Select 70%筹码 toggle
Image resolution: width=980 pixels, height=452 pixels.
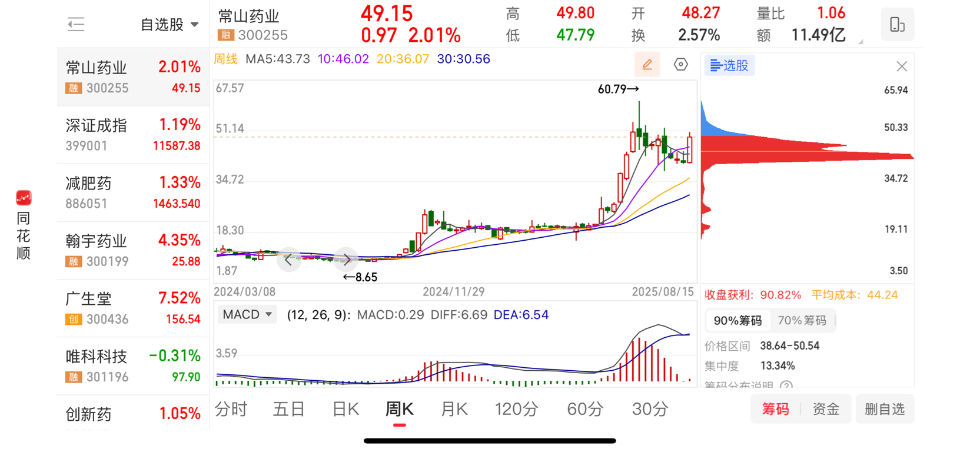pyautogui.click(x=802, y=321)
